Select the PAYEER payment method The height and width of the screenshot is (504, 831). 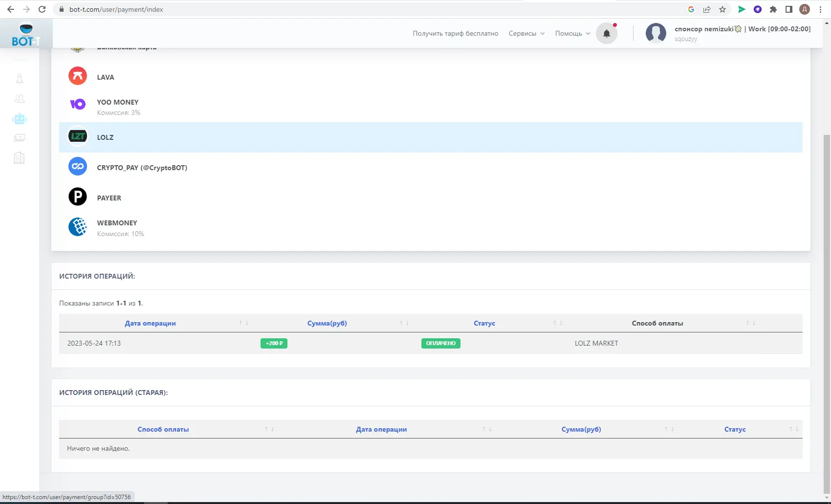(431, 198)
